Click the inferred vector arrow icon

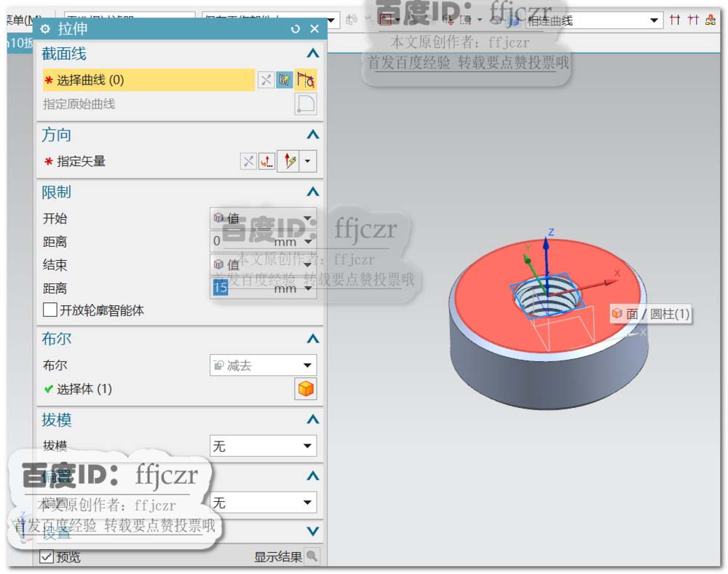pyautogui.click(x=289, y=162)
